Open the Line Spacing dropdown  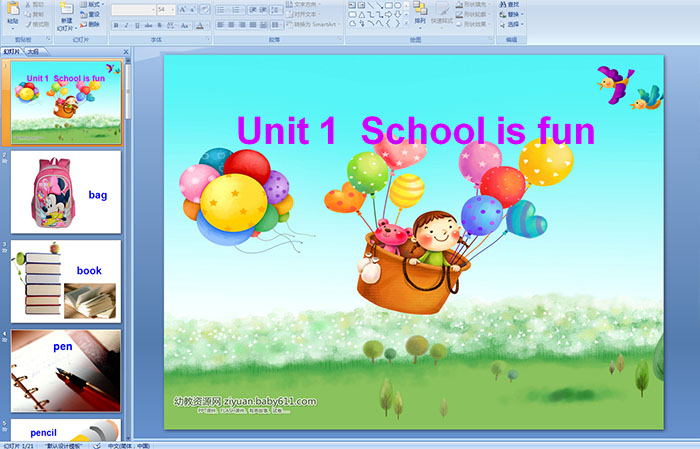tap(276, 10)
